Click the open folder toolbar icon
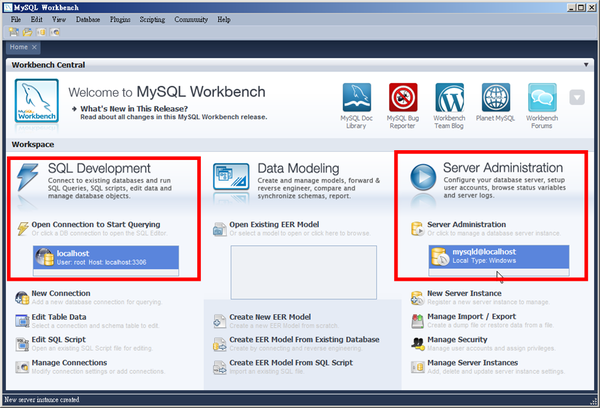 pos(27,32)
